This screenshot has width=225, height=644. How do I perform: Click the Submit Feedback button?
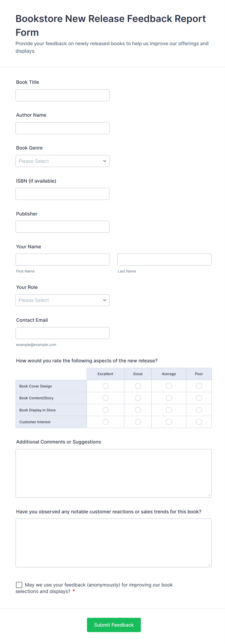pyautogui.click(x=114, y=625)
